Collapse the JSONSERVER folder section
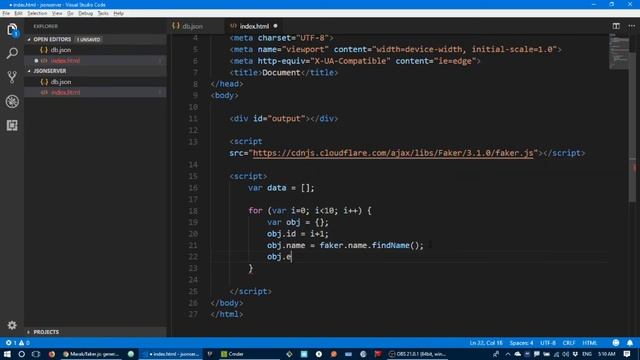The width and height of the screenshot is (640, 360). [x=96, y=71]
